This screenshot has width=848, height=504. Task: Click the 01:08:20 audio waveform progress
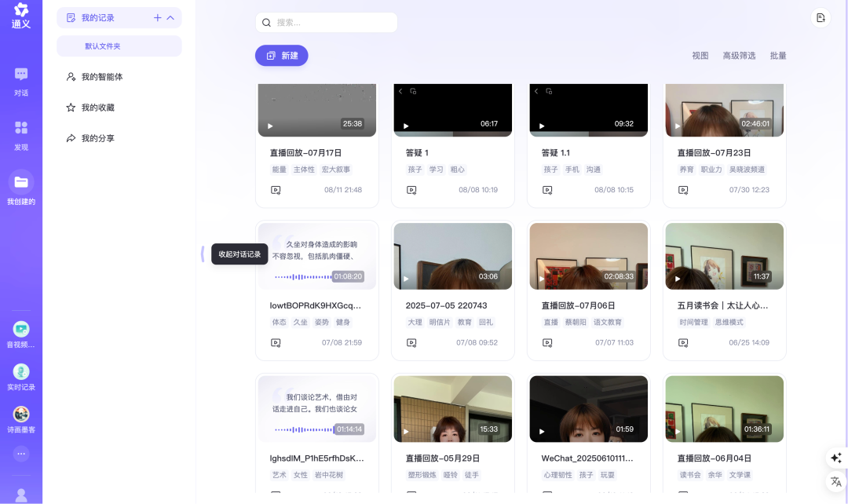(x=303, y=277)
